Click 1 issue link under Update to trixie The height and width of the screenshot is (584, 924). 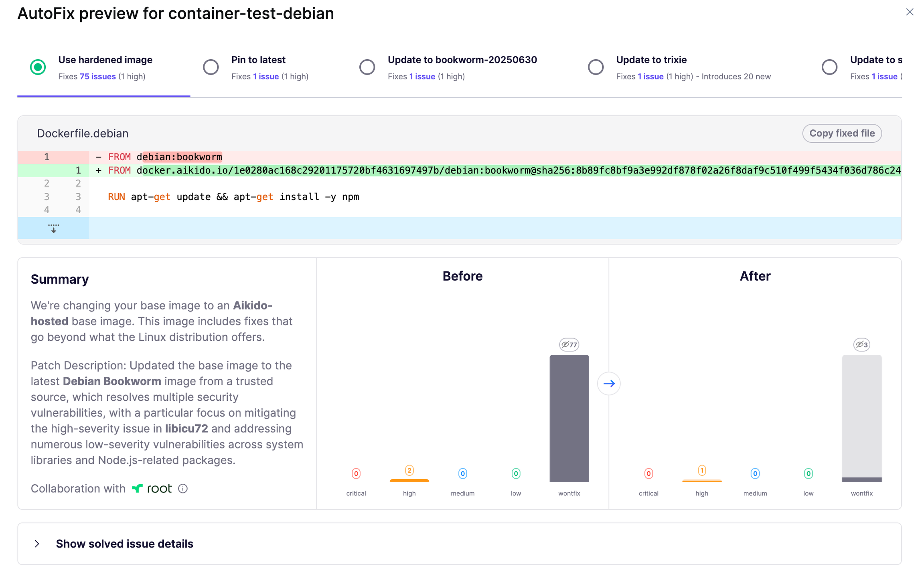tap(650, 77)
